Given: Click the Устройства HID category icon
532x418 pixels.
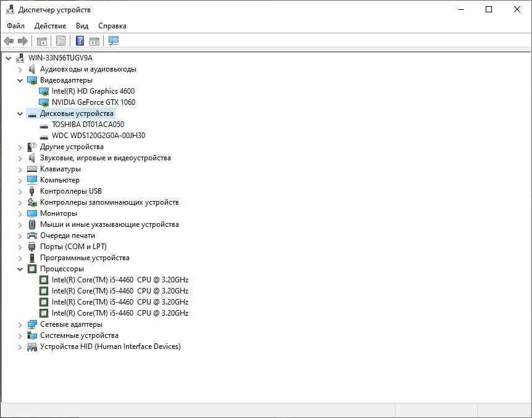Looking at the screenshot, I should tap(32, 347).
